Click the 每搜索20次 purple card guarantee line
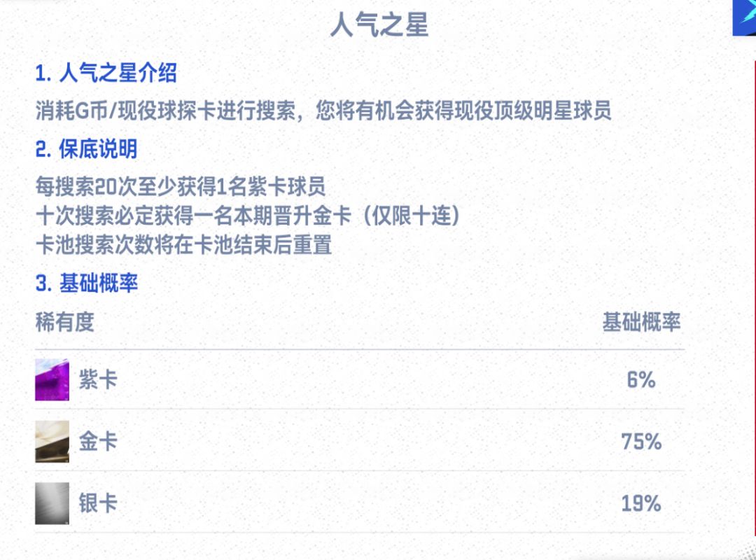The width and height of the screenshot is (756, 560). click(x=181, y=186)
